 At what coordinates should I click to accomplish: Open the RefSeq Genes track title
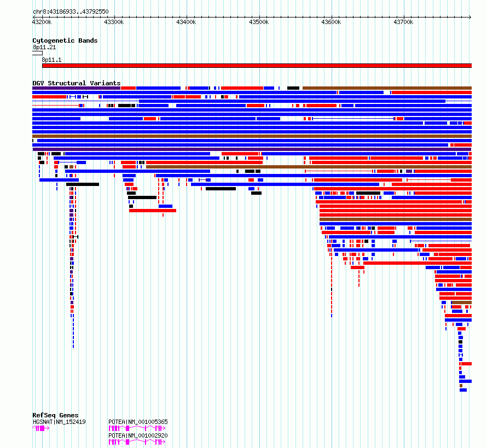pos(55,415)
